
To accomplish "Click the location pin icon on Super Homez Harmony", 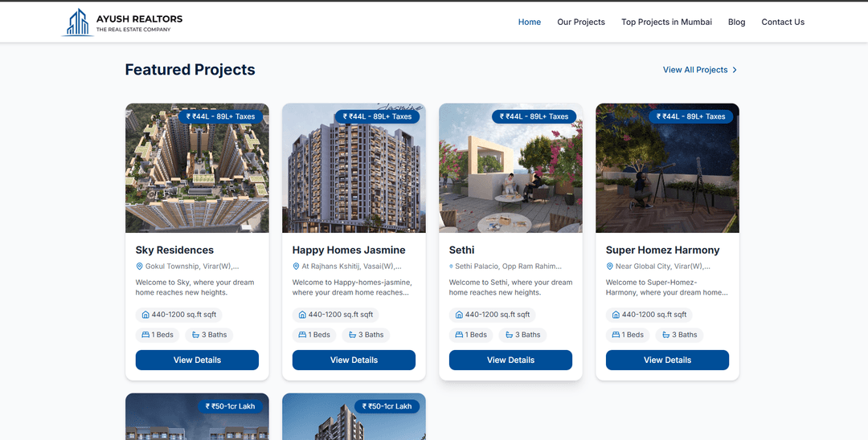I will point(609,267).
